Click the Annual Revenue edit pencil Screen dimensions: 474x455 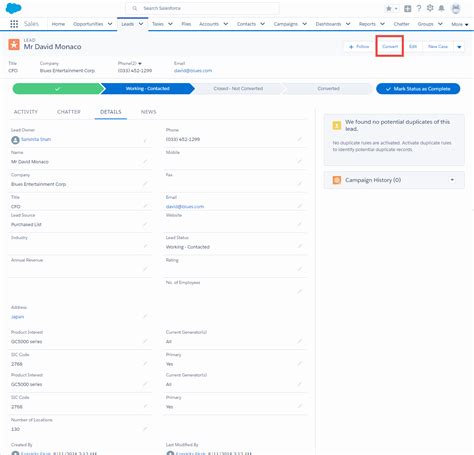tap(145, 269)
